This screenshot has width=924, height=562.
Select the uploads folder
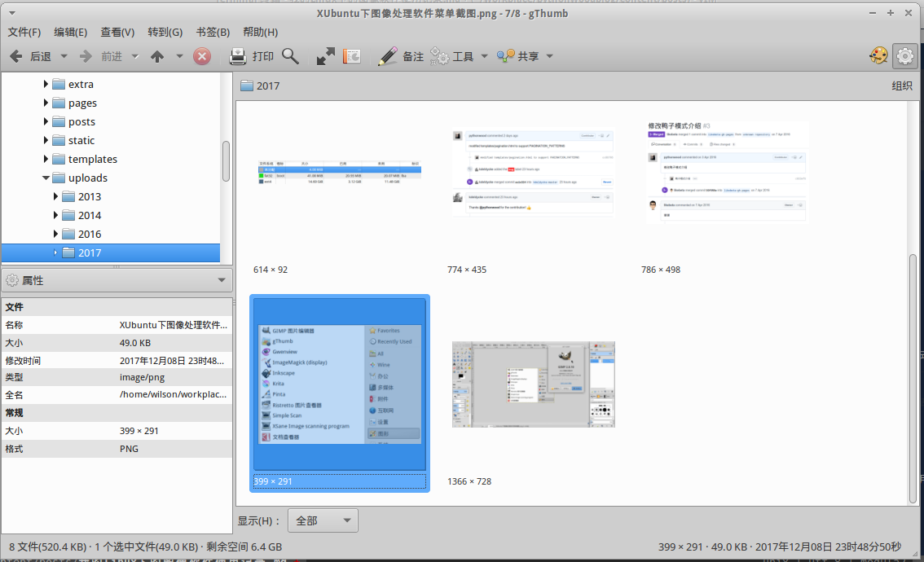[x=88, y=178]
